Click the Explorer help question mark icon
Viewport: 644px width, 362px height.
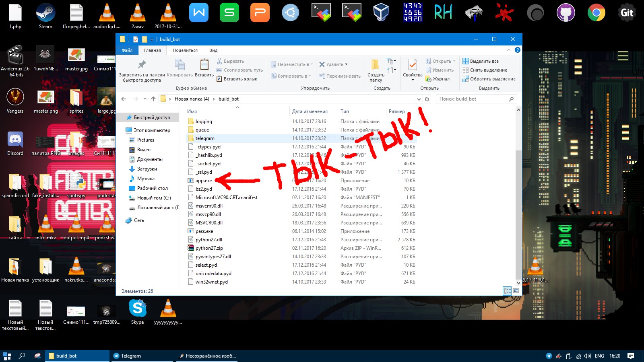[518, 50]
